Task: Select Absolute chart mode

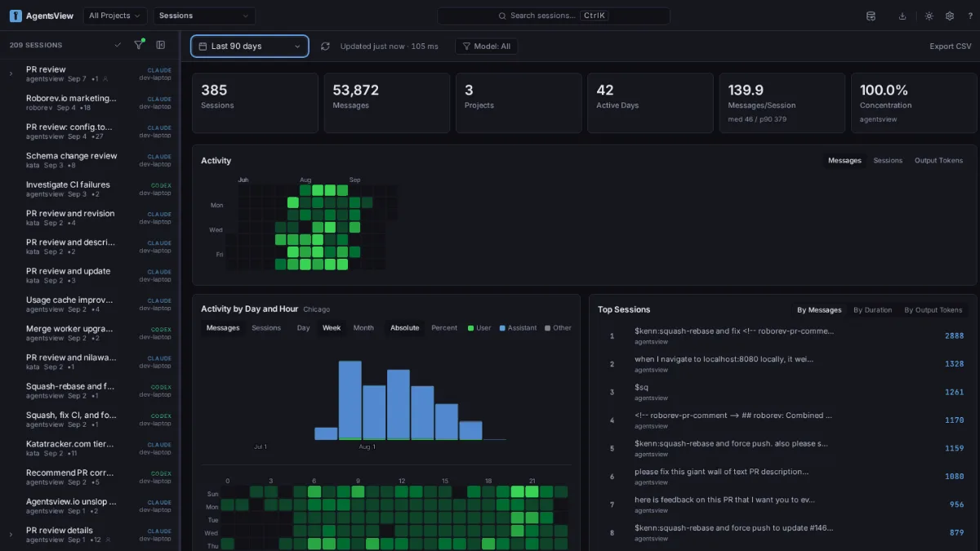Action: tap(404, 328)
